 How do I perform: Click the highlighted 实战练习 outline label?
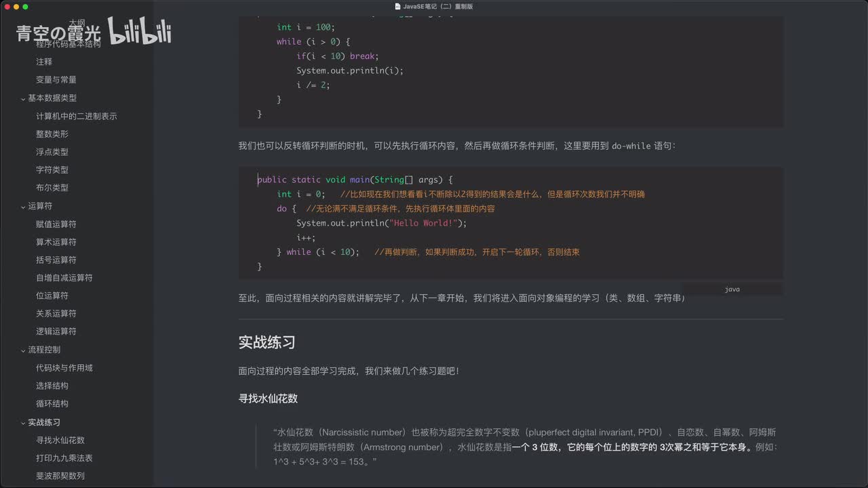[x=44, y=422]
